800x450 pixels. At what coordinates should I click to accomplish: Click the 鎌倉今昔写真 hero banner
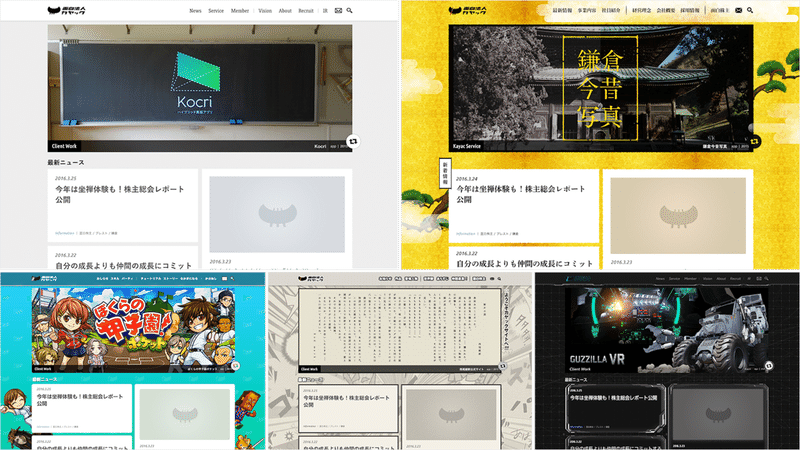coord(601,88)
